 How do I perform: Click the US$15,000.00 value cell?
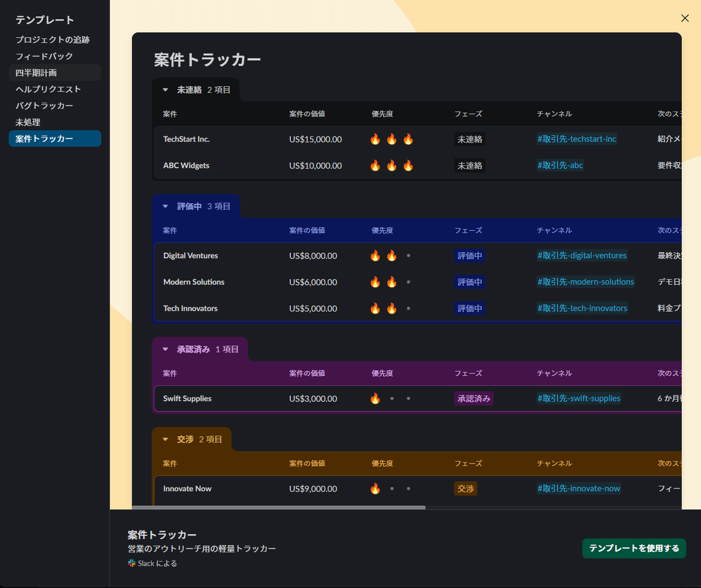pos(315,139)
